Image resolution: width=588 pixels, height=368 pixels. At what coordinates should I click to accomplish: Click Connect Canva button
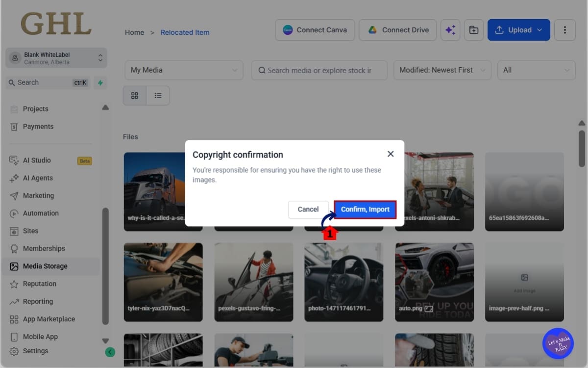click(315, 30)
